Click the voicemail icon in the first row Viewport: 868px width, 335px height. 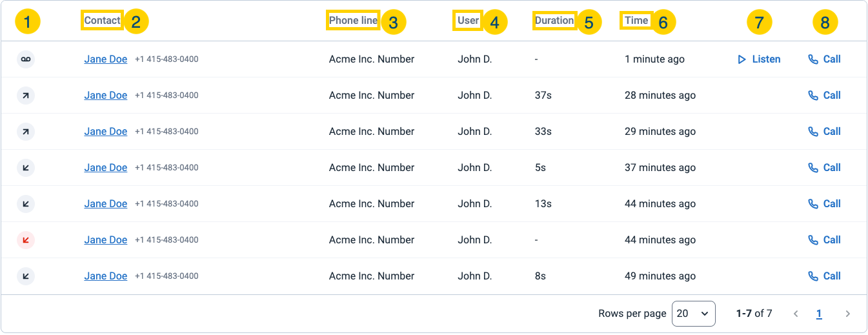click(x=26, y=59)
